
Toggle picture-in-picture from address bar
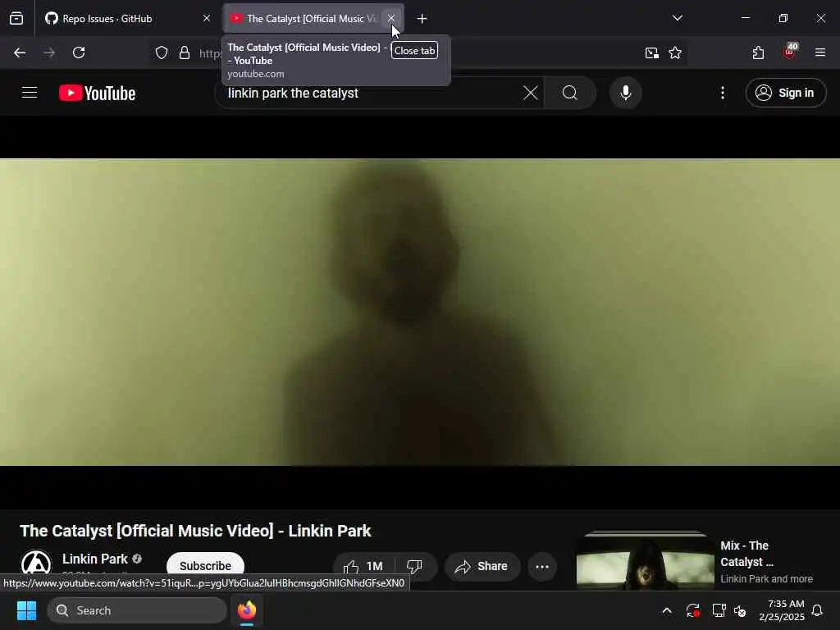point(651,52)
